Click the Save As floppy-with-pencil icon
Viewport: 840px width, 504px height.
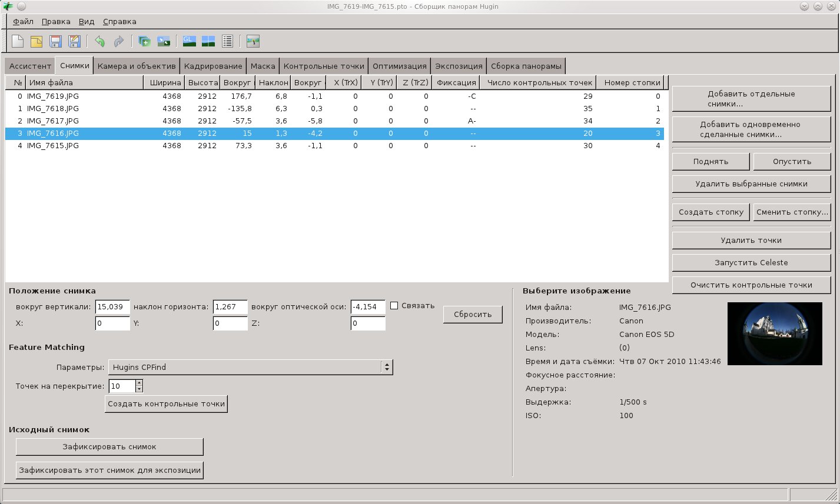74,41
